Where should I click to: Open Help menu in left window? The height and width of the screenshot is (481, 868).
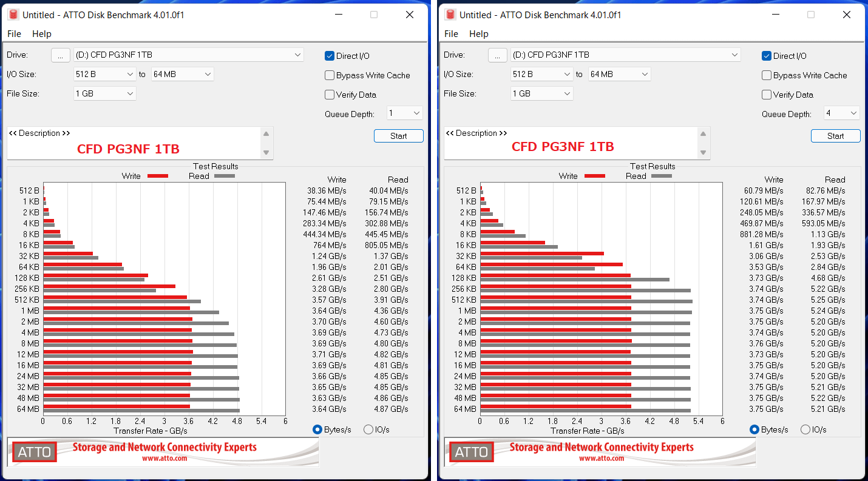(x=42, y=34)
